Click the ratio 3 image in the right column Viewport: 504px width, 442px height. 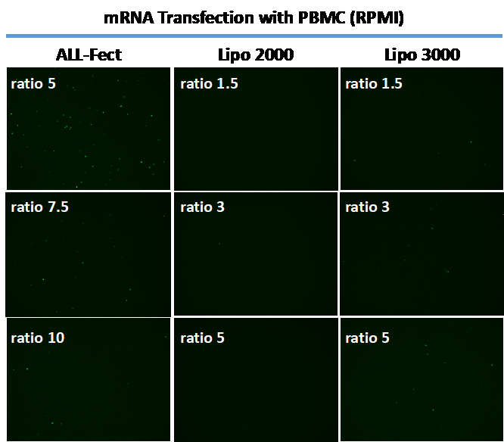point(421,261)
